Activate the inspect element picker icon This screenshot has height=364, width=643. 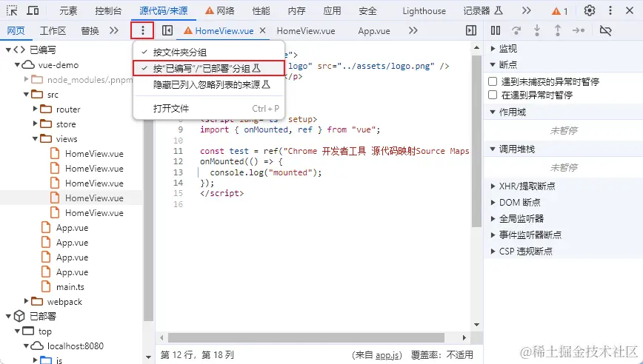(x=13, y=10)
